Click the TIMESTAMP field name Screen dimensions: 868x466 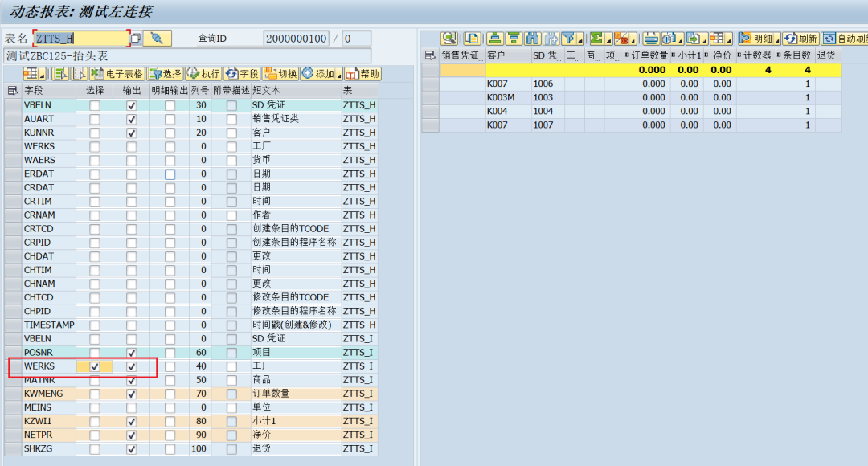click(x=49, y=325)
